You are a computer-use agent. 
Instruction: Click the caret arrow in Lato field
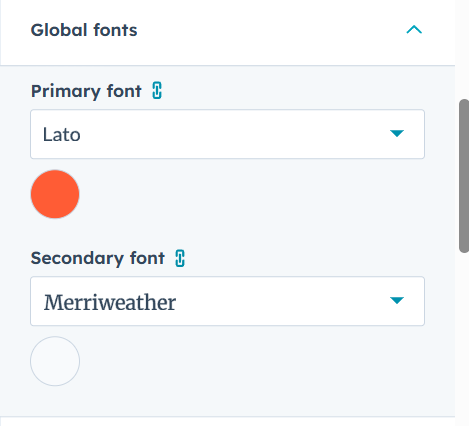click(397, 134)
